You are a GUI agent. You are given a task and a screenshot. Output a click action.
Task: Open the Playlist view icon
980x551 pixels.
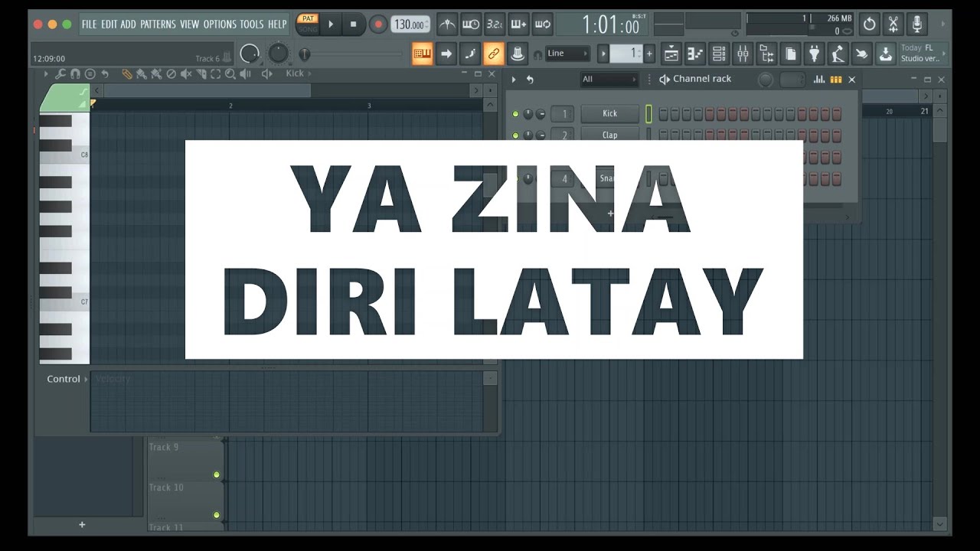click(671, 54)
